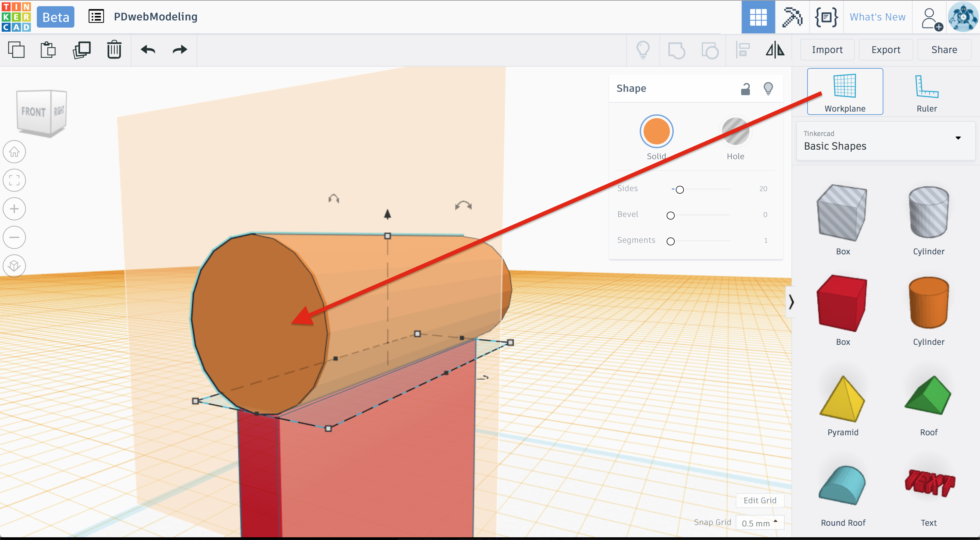Set shape to Solid

point(656,132)
